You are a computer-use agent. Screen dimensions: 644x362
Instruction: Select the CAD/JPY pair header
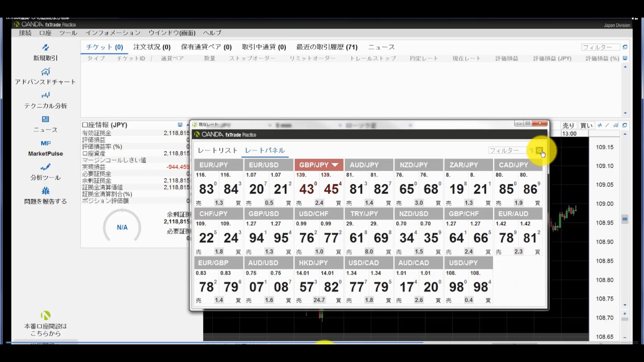click(519, 165)
